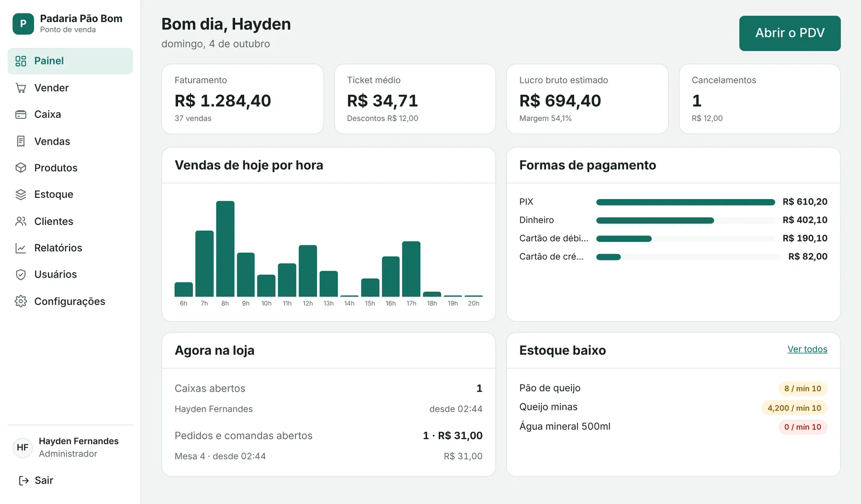Click the Usuários shield icon

pos(21,274)
